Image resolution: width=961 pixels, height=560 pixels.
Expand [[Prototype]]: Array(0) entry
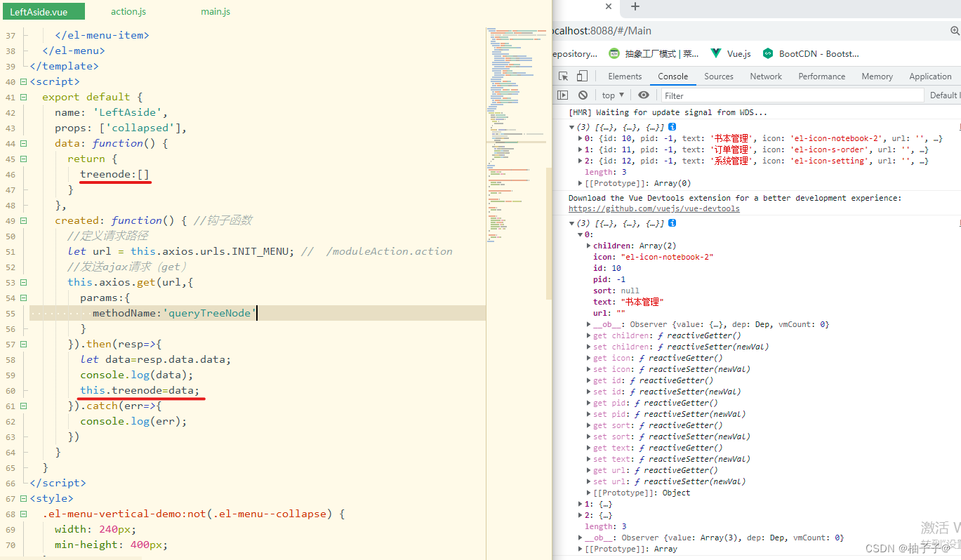tap(580, 184)
